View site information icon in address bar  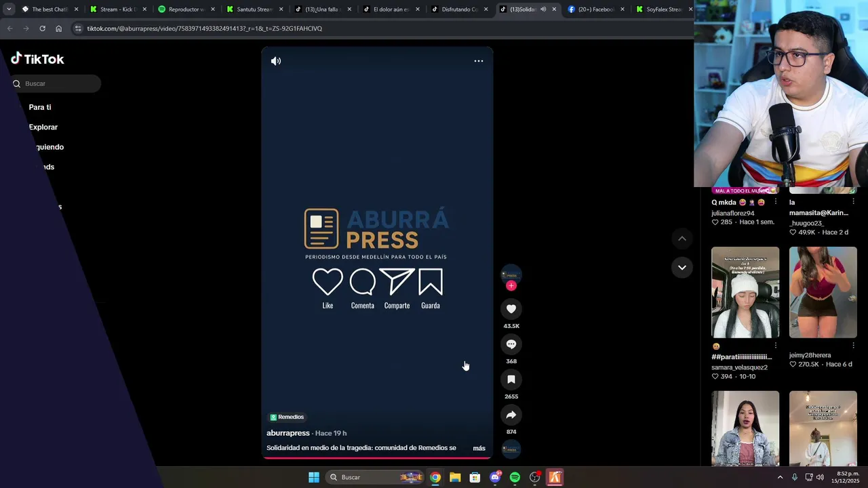tap(78, 28)
